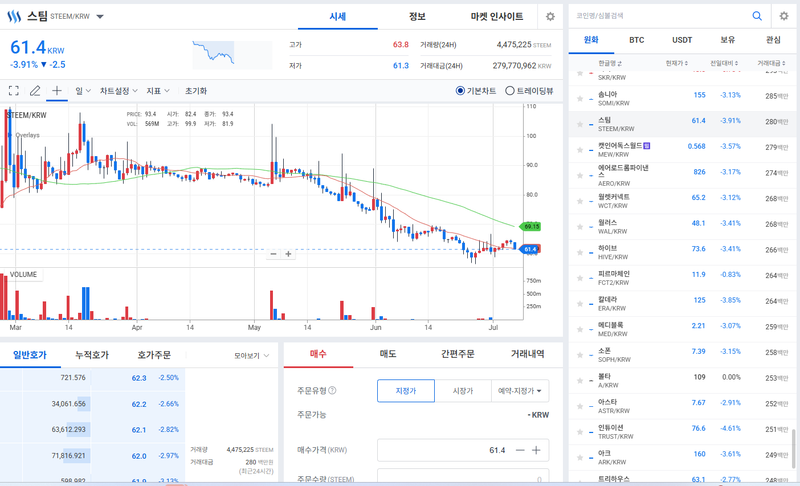Sort coin list by 한글명

click(610, 63)
